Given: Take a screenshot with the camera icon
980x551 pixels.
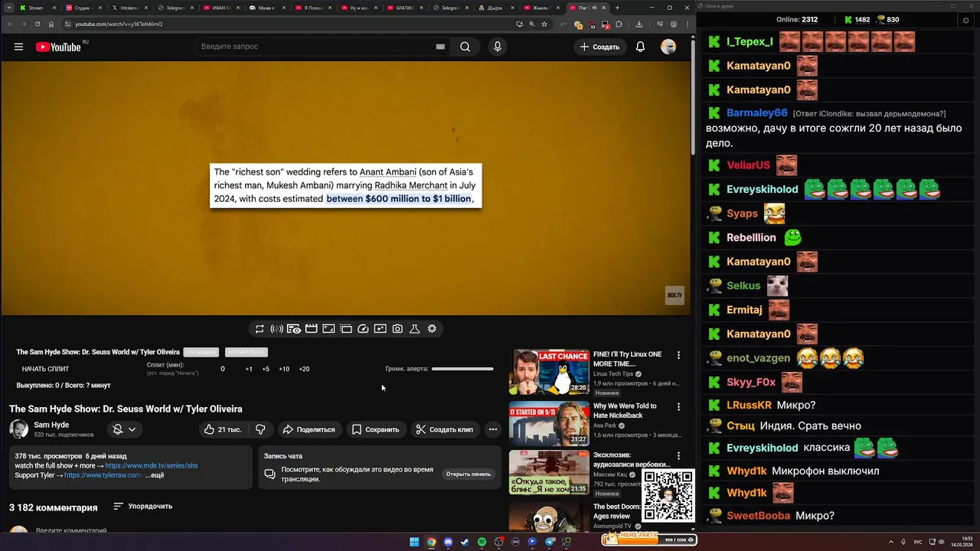Looking at the screenshot, I should click(x=397, y=328).
